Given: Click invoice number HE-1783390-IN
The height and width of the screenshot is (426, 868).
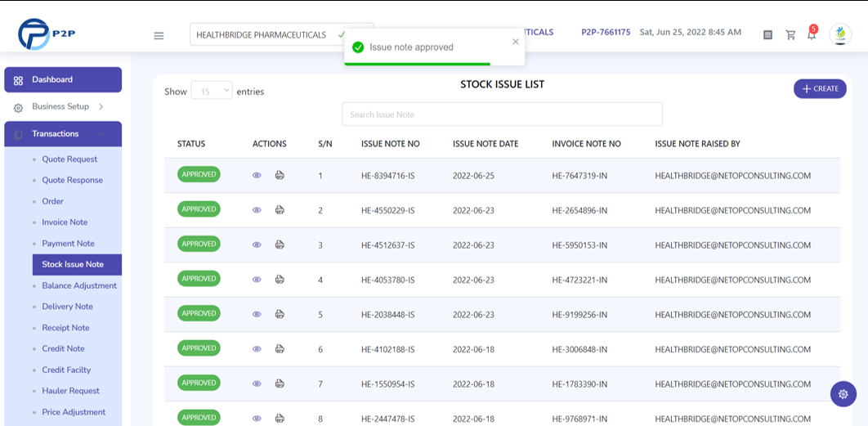Looking at the screenshot, I should coord(579,384).
